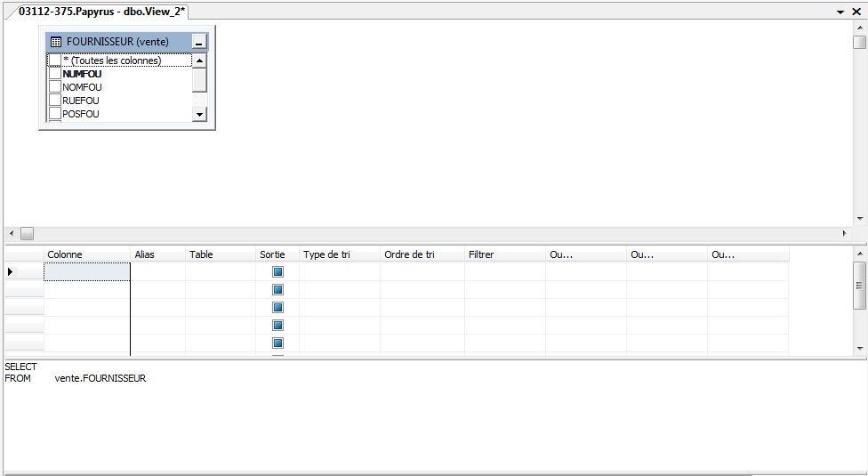
Task: Click the diagram pane right scroll arrow
Action: pos(845,233)
